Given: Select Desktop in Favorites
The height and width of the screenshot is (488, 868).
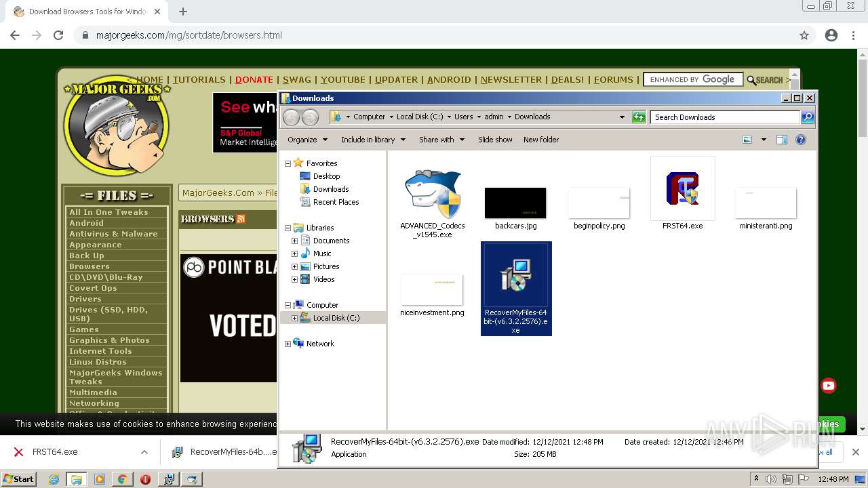Looking at the screenshot, I should point(326,176).
